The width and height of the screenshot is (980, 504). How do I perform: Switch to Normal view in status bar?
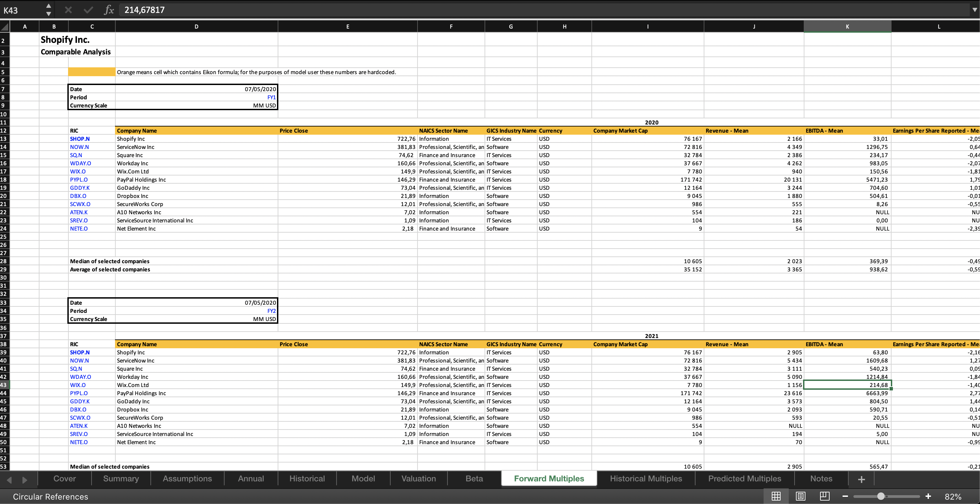pyautogui.click(x=776, y=496)
